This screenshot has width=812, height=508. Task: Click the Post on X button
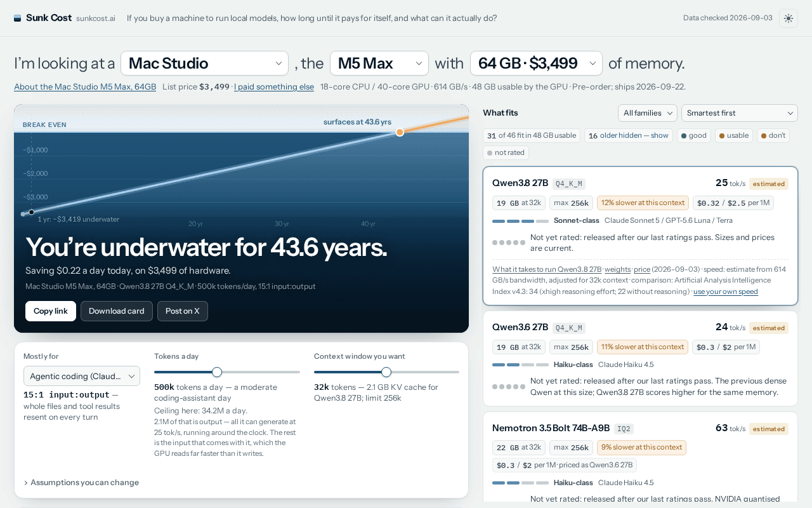coord(183,311)
